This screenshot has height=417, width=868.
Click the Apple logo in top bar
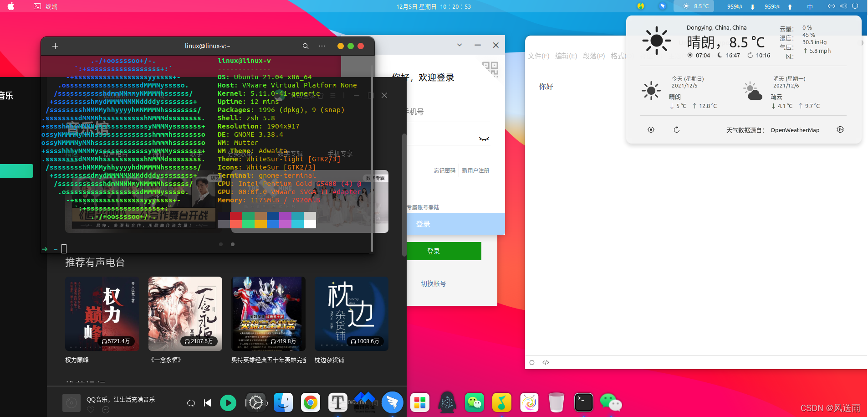click(x=11, y=6)
